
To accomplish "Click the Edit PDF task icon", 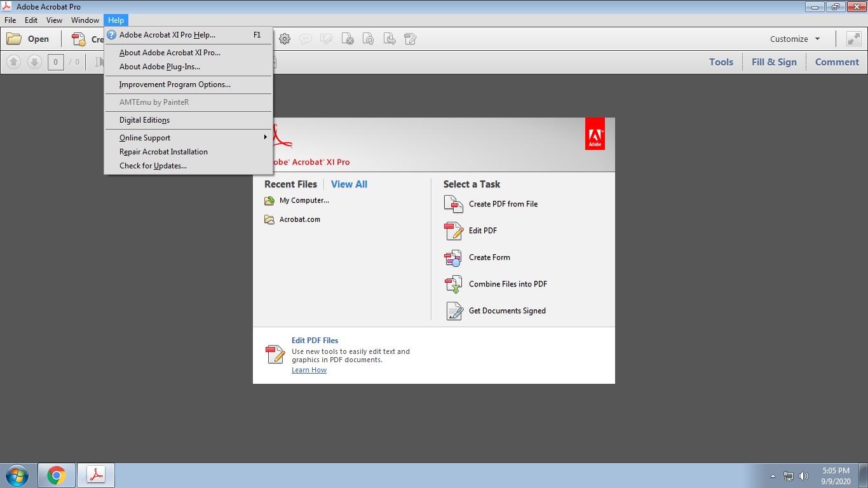I will 453,231.
